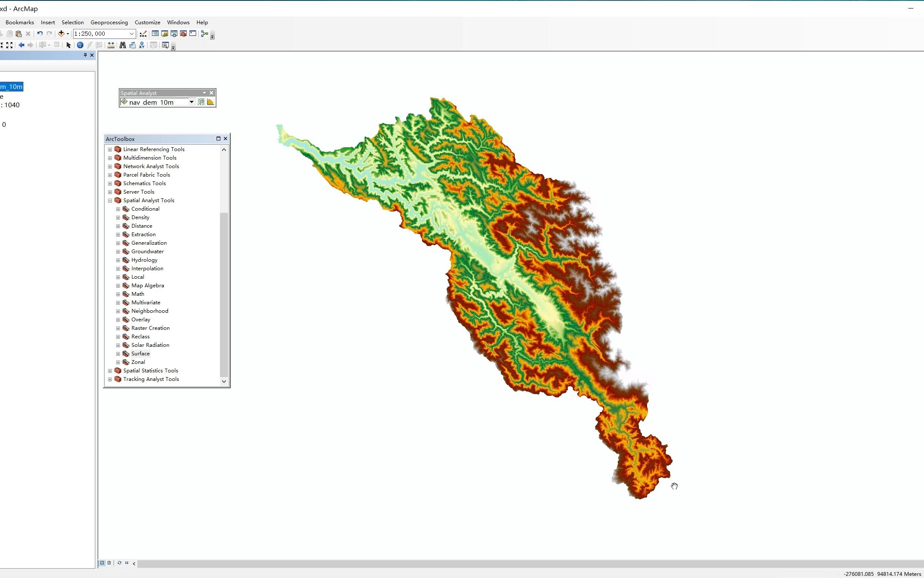Pause drawing with the button below the map

click(x=127, y=563)
